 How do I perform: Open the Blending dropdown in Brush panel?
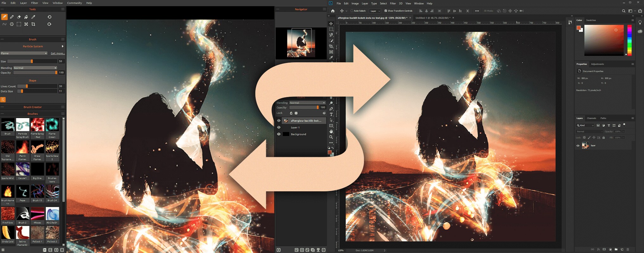[x=35, y=68]
